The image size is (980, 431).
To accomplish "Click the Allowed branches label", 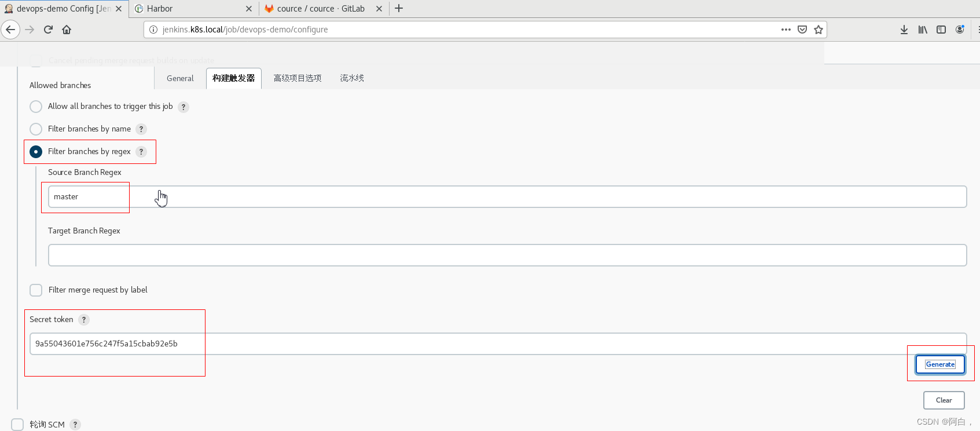I will (60, 86).
